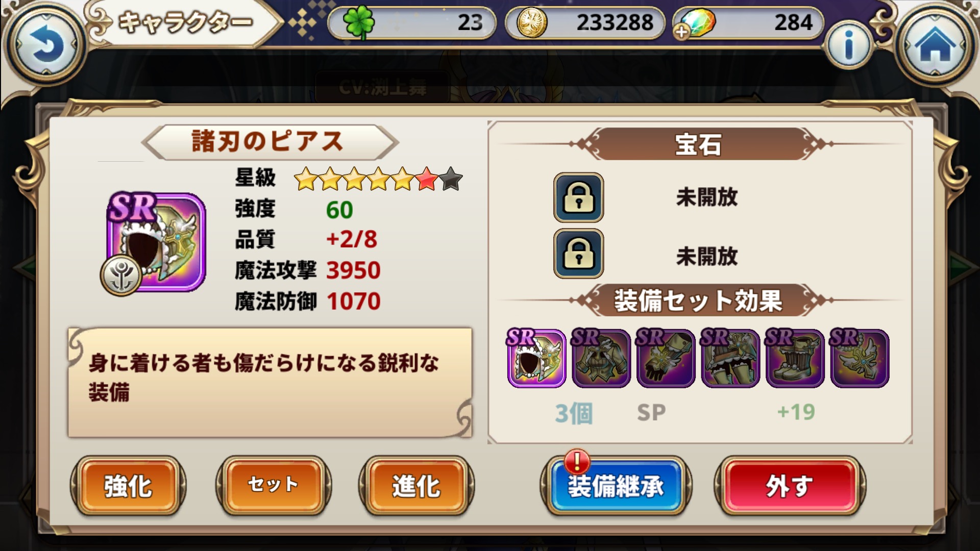Select the boots set piece icon
The image size is (980, 551).
click(x=794, y=358)
